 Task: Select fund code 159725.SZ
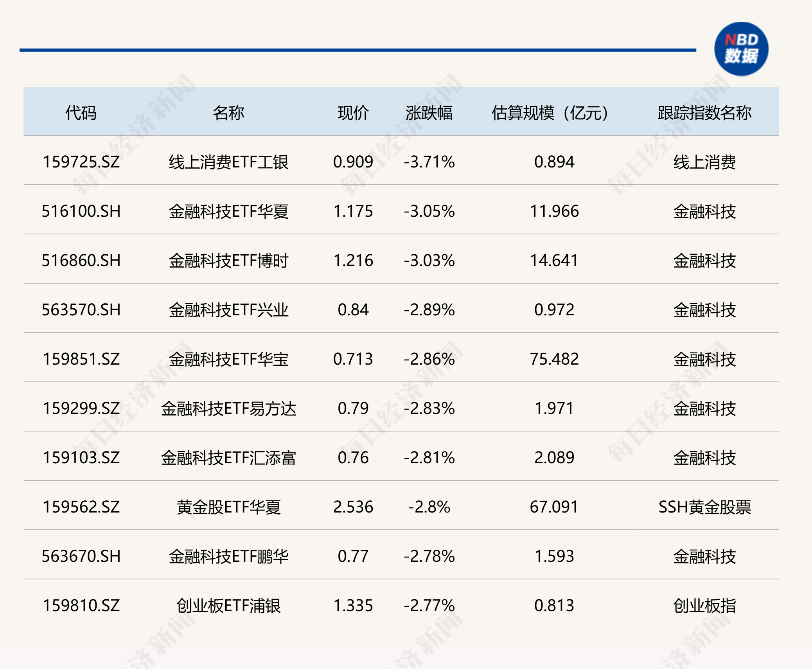(x=81, y=162)
